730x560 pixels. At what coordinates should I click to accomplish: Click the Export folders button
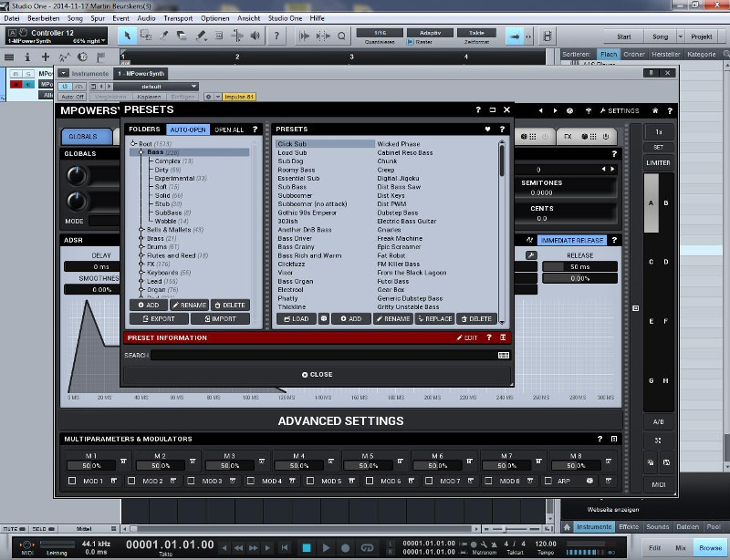159,318
